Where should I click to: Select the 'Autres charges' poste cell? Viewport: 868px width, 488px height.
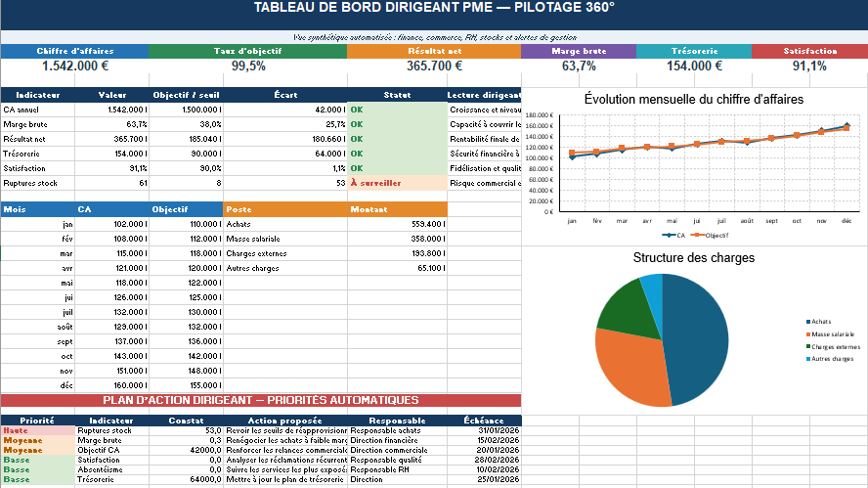click(x=285, y=268)
